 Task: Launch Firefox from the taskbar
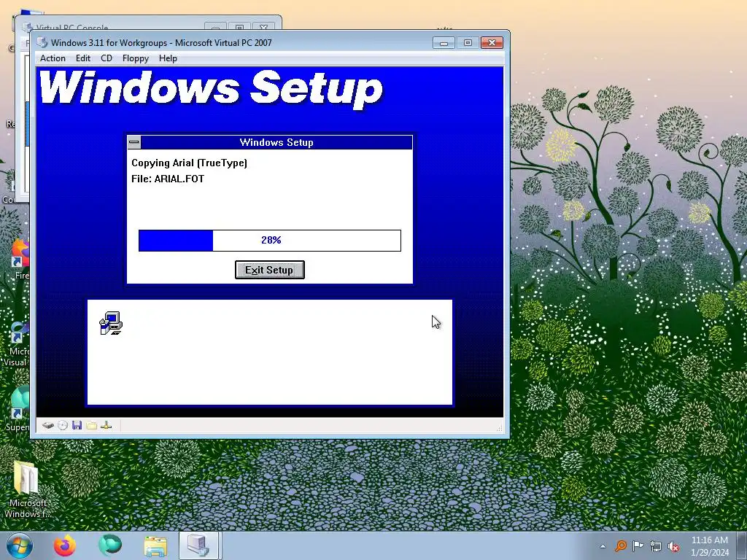click(64, 545)
